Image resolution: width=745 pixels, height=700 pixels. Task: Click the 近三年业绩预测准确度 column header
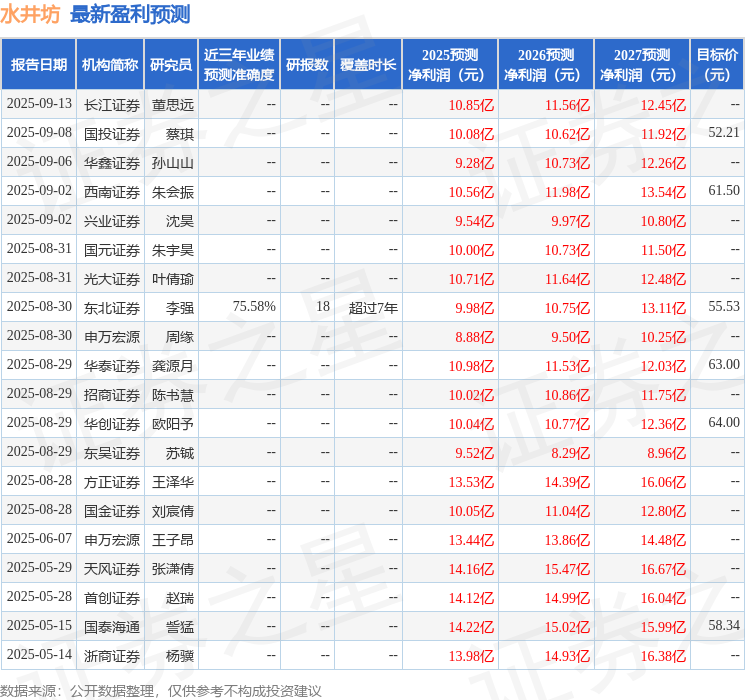pyautogui.click(x=239, y=65)
